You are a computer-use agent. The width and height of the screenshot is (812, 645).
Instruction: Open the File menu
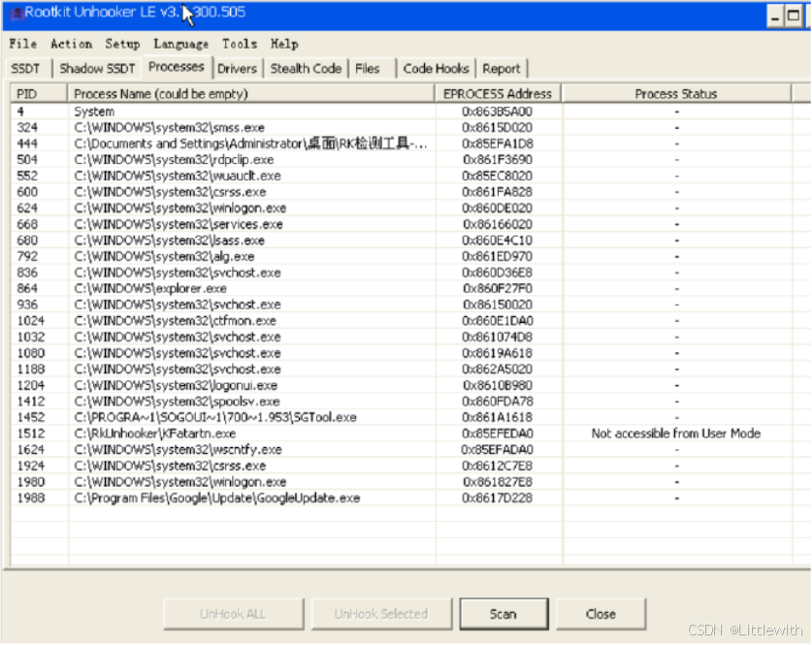22,44
